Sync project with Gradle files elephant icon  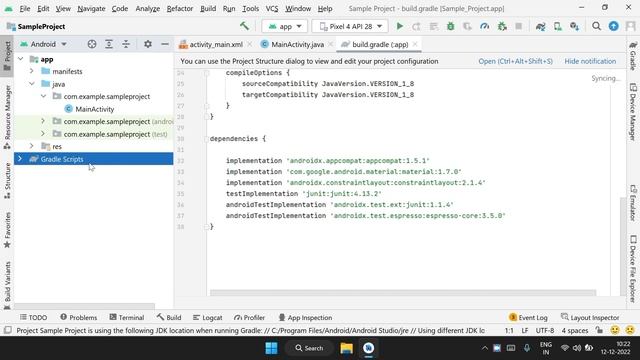[540, 26]
